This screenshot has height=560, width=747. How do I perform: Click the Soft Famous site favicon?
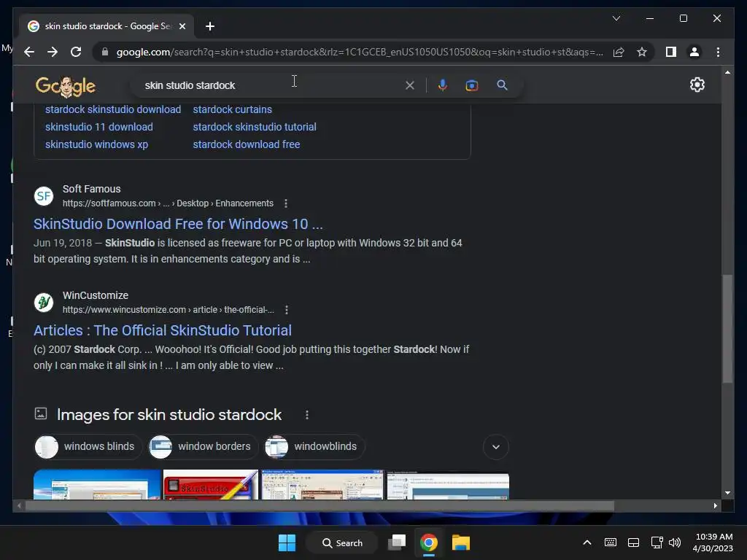click(x=43, y=195)
